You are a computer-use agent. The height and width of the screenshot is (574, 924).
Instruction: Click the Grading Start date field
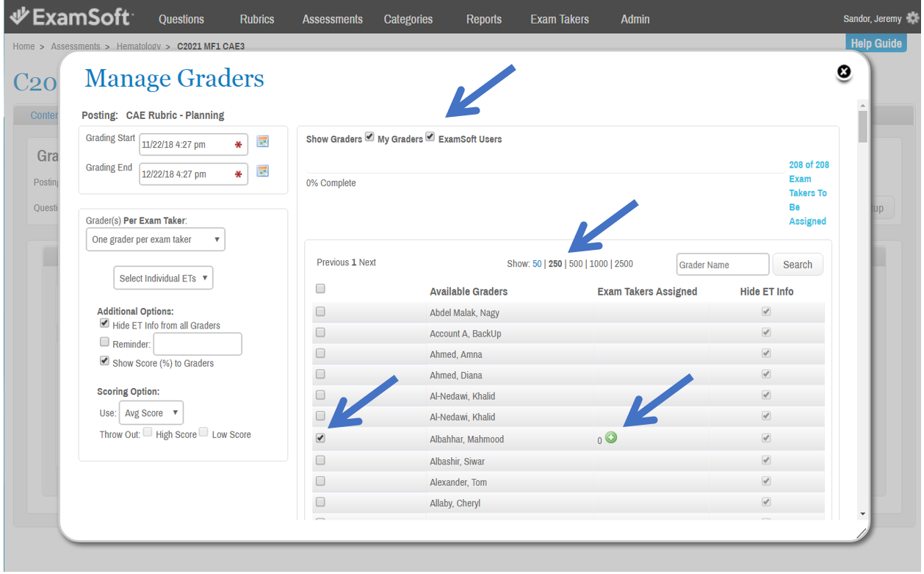193,145
